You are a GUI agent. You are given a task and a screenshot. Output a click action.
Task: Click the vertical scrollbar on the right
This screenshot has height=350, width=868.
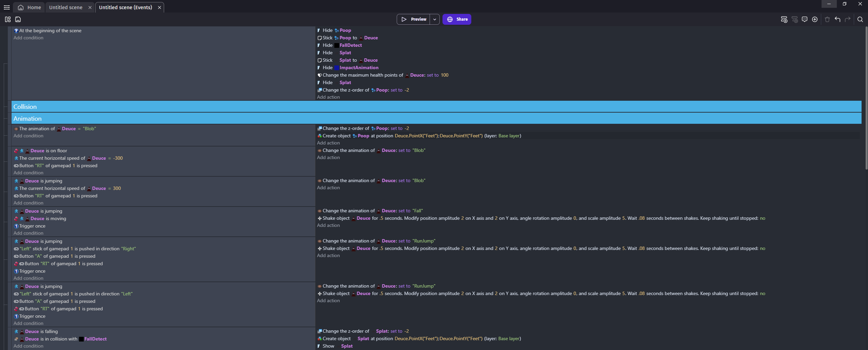[866, 98]
